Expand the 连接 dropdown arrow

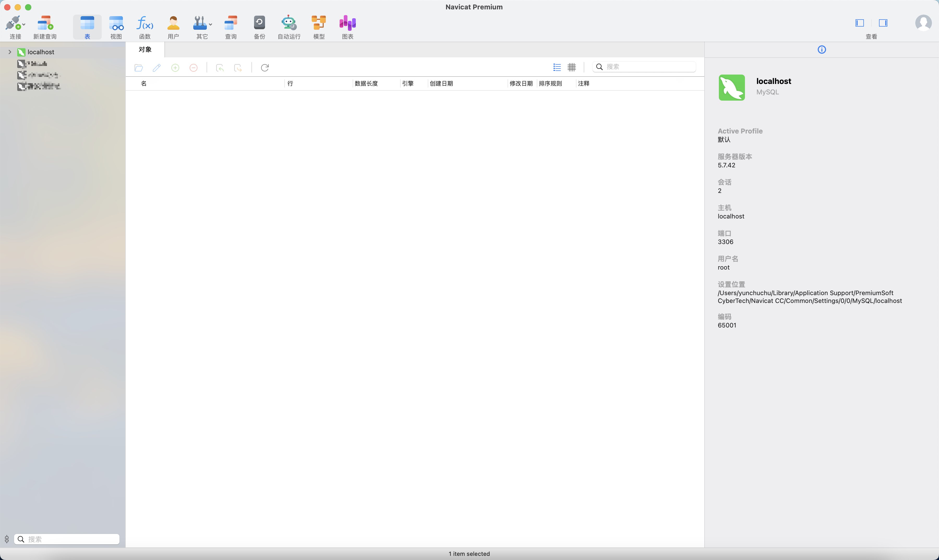(24, 25)
